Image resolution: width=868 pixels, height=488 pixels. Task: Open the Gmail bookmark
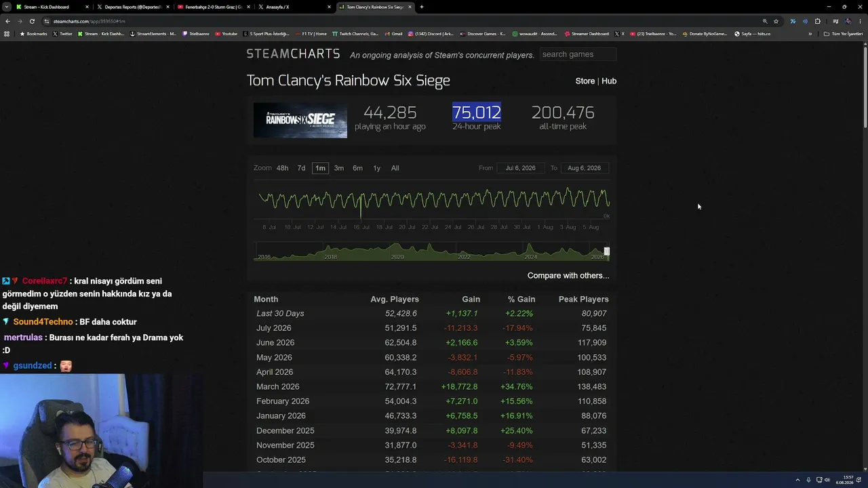tap(393, 34)
